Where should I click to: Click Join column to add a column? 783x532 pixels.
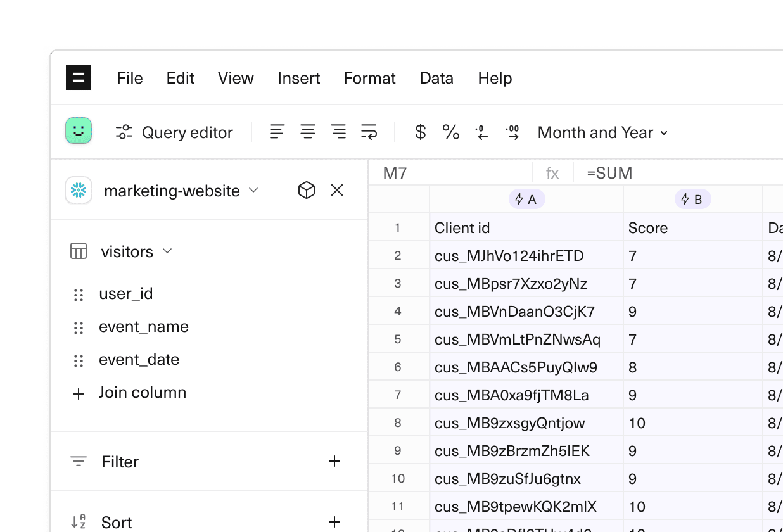(143, 393)
